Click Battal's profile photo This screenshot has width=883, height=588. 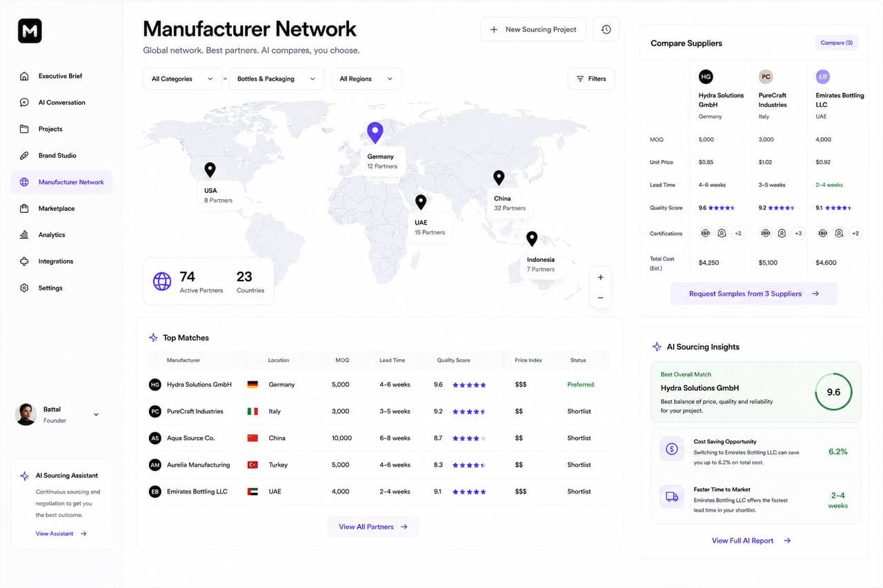tap(26, 414)
